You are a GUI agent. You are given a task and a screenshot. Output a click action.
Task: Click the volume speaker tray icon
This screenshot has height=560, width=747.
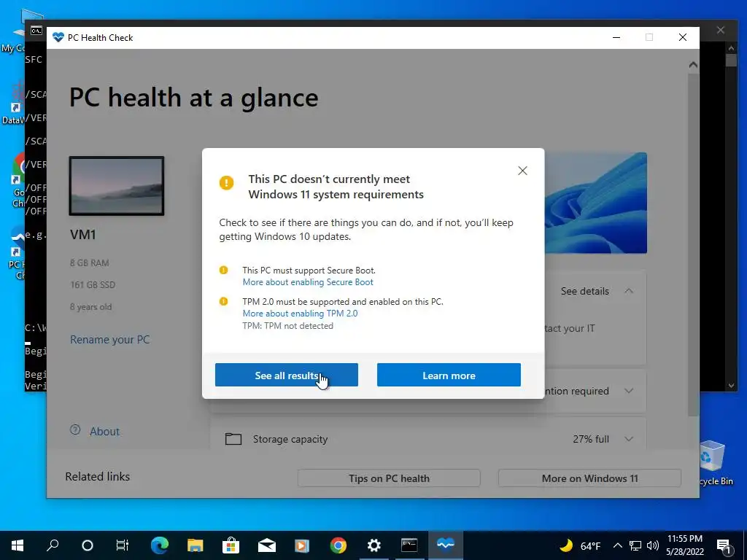coord(653,545)
